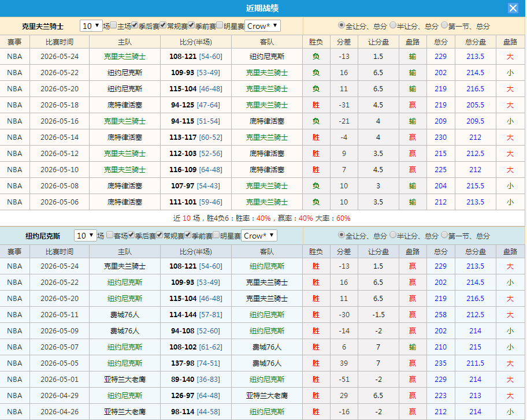Click score 89-140 on 2026-05-01 row
The height and width of the screenshot is (420, 527).
pyautogui.click(x=183, y=380)
